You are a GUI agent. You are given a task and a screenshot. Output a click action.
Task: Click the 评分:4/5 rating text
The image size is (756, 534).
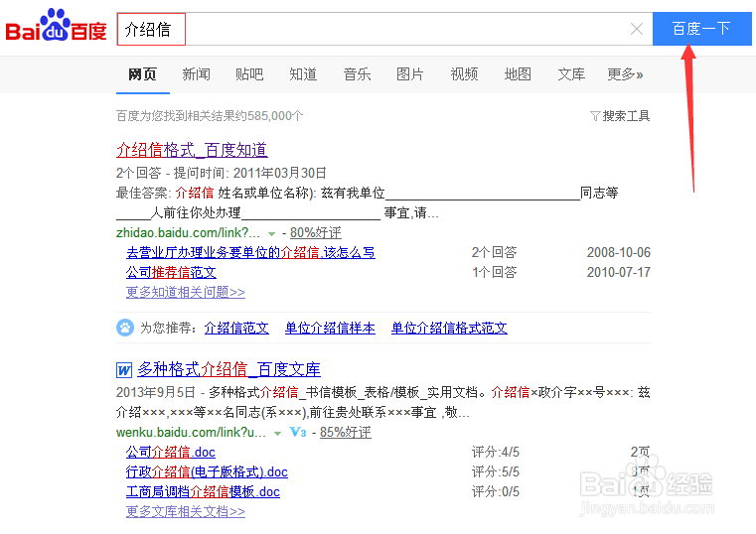[496, 452]
